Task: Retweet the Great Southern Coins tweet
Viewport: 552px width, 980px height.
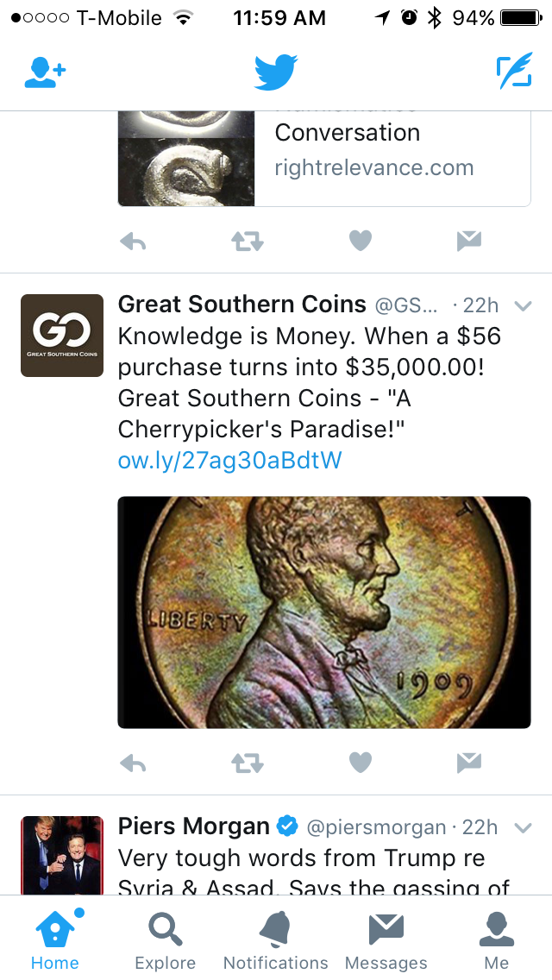Action: coord(247,763)
